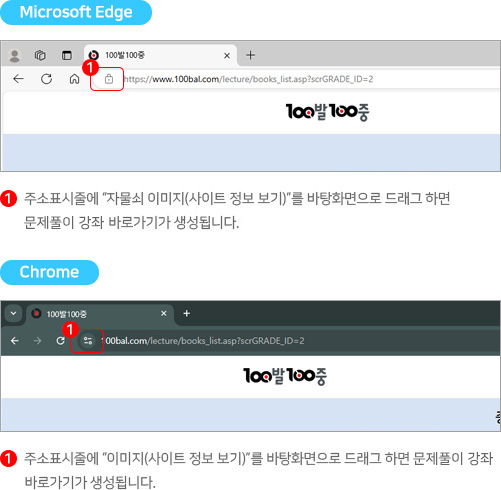
Task: Go back in the Edge browser
Action: (x=18, y=79)
